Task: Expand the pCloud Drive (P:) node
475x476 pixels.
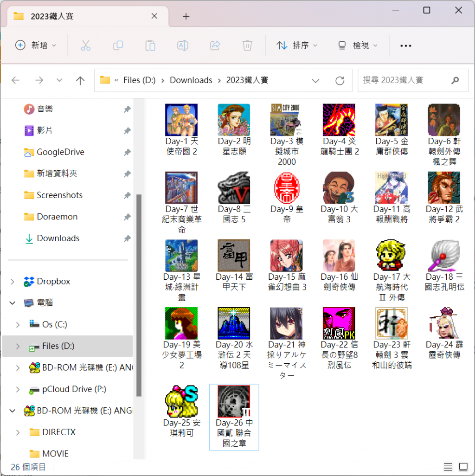Action: coord(18,389)
